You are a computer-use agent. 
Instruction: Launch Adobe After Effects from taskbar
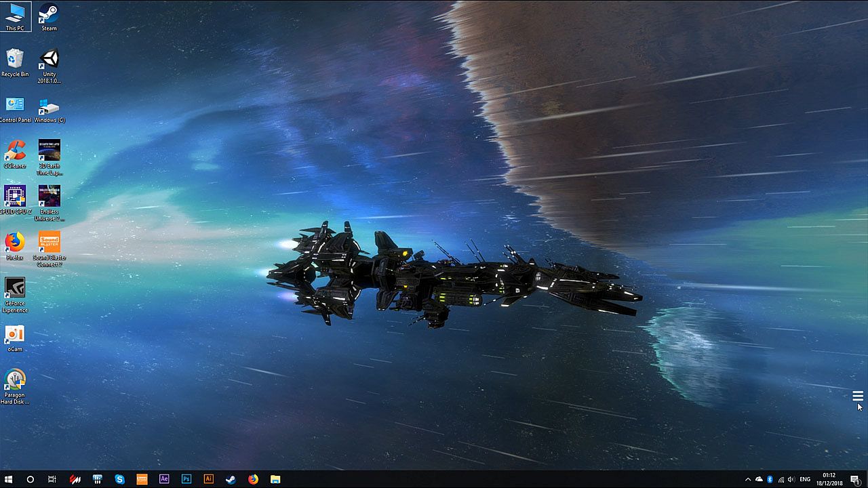click(x=164, y=479)
